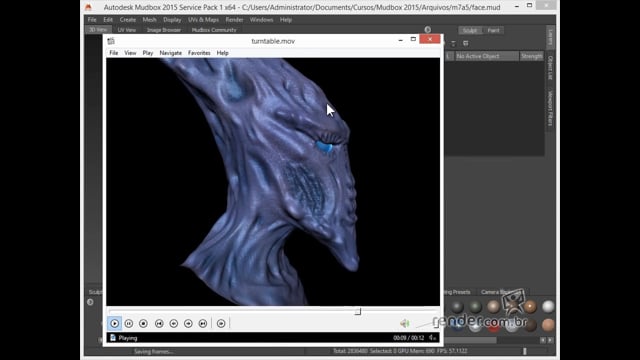
Task: Open the player's Navigate menu
Action: pyautogui.click(x=171, y=53)
